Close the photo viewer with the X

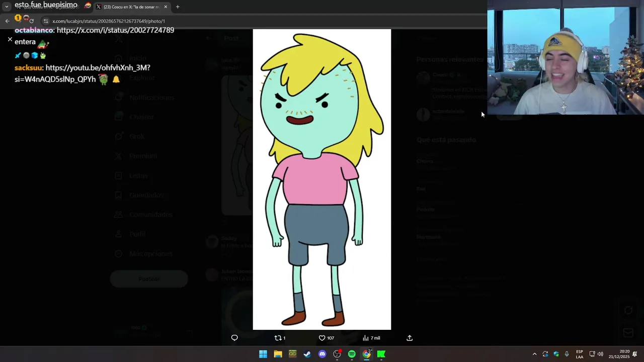click(x=10, y=39)
